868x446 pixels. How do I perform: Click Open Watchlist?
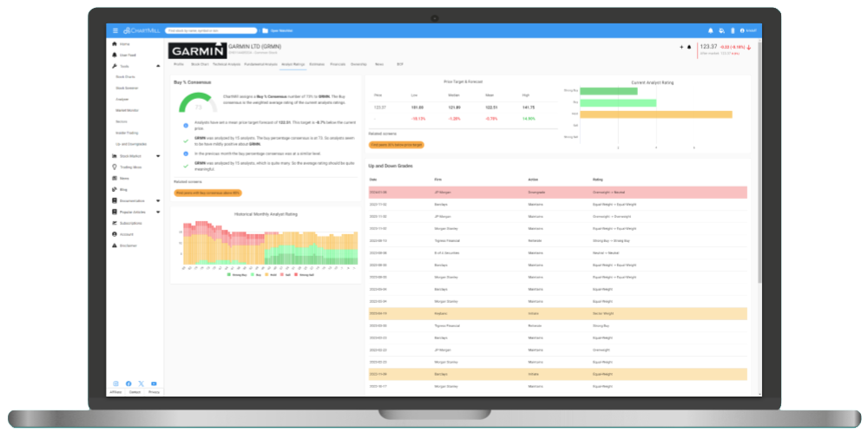pyautogui.click(x=282, y=30)
